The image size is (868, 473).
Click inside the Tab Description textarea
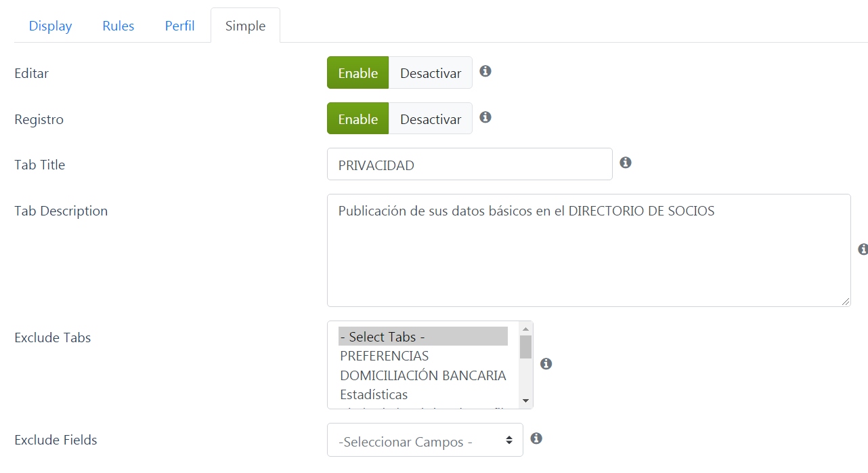click(589, 250)
